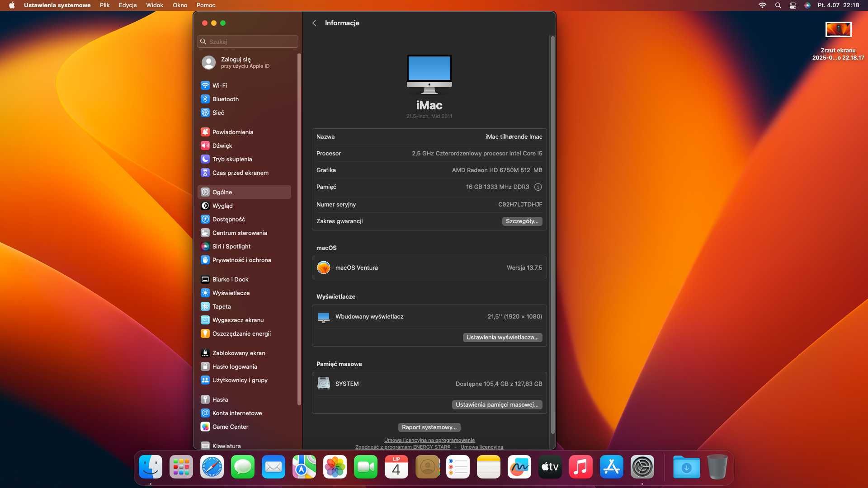Click Zaloguj się Apple ID entry
The image size is (868, 488).
click(244, 62)
